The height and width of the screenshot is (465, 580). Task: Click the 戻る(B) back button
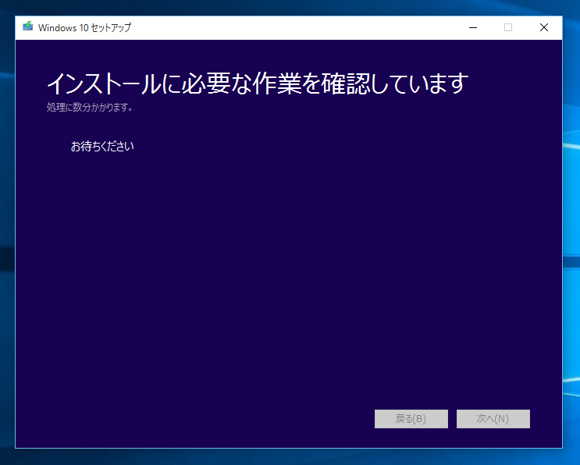coord(411,419)
